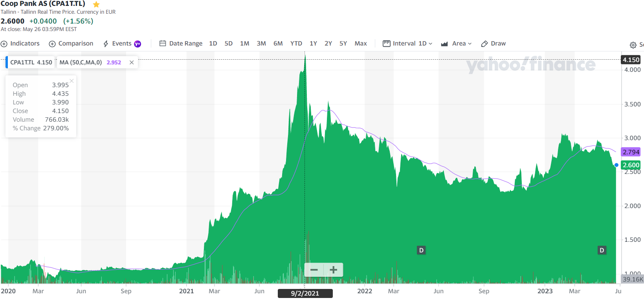Click the 4.150 crosshair price label
The width and height of the screenshot is (644, 307).
pyautogui.click(x=631, y=60)
